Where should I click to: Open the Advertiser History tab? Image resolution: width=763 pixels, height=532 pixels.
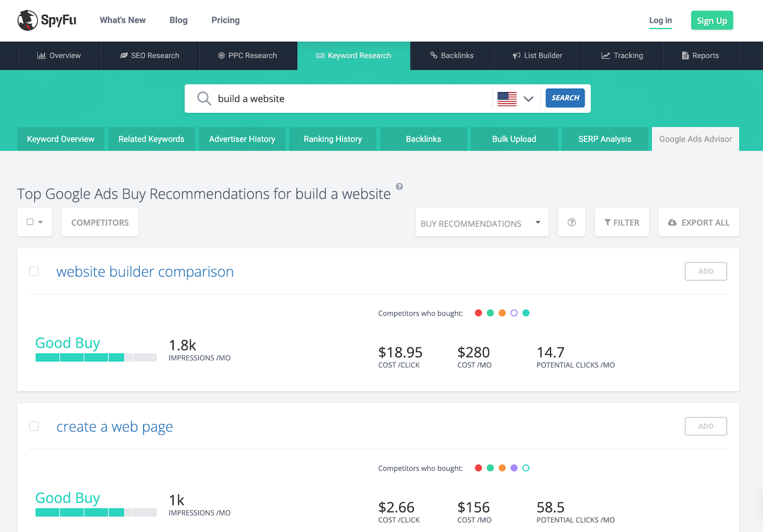pos(242,139)
